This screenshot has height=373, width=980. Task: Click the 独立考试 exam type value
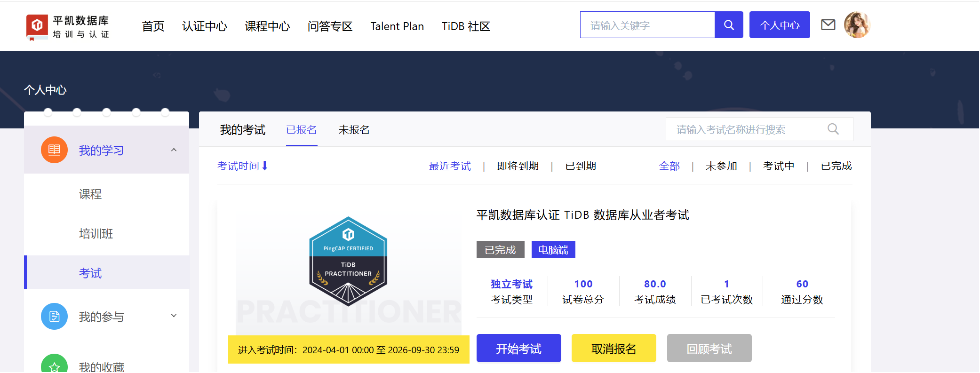coord(512,284)
